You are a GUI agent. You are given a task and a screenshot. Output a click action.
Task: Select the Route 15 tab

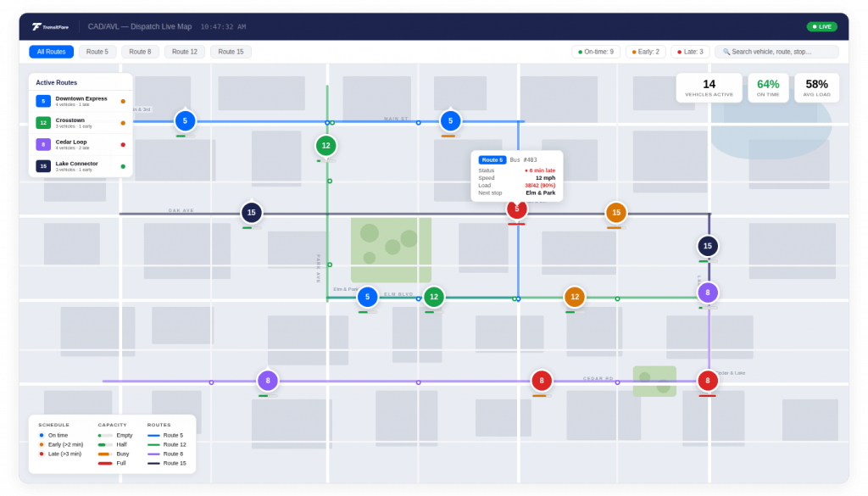tap(231, 51)
